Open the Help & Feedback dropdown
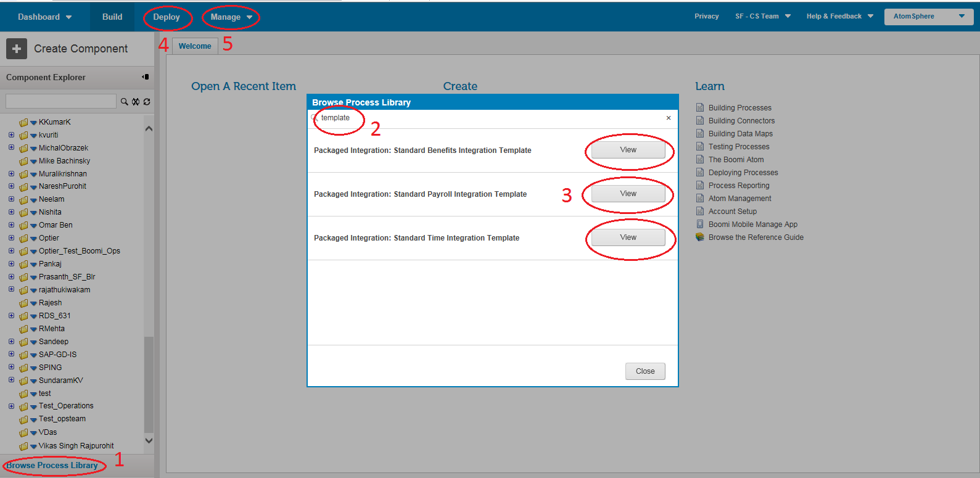 click(x=840, y=17)
